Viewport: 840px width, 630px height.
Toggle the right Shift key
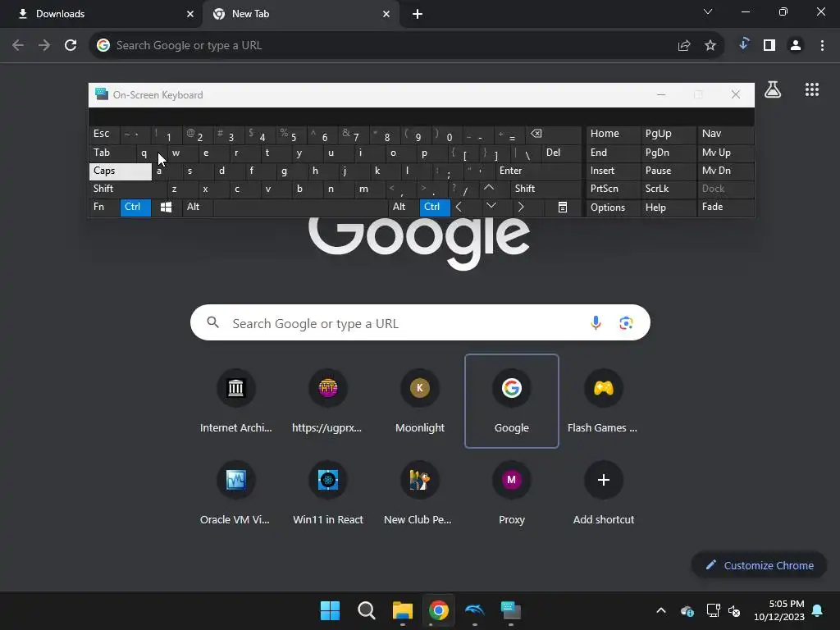546,189
